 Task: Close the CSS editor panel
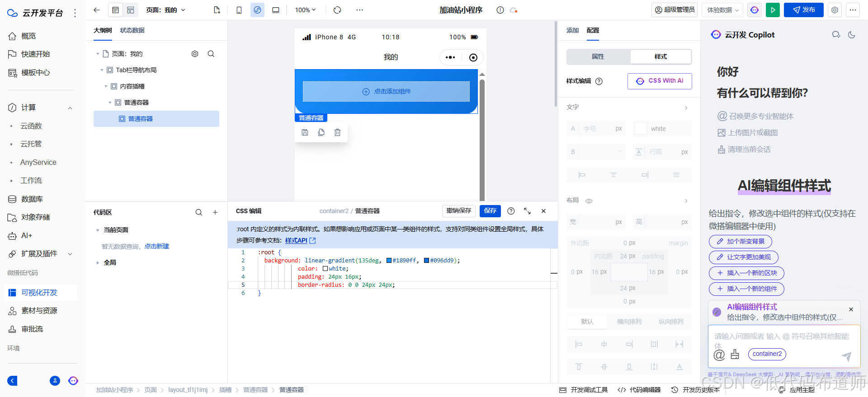coord(543,211)
